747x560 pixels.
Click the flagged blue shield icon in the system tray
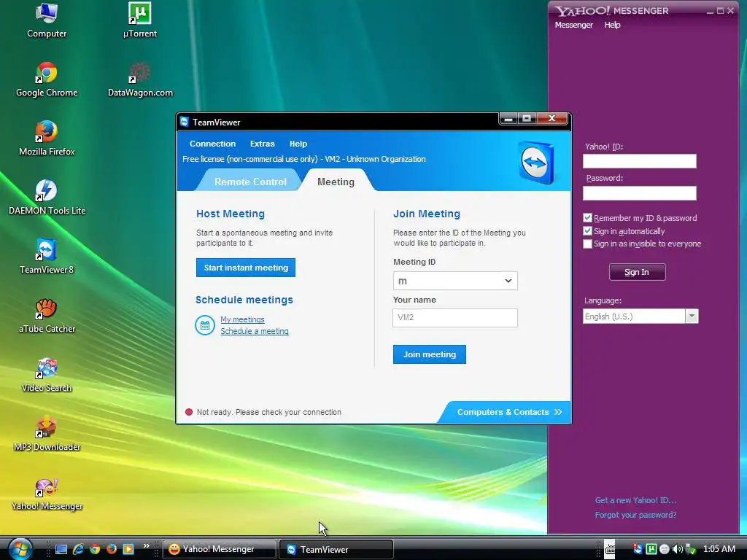[x=638, y=549]
